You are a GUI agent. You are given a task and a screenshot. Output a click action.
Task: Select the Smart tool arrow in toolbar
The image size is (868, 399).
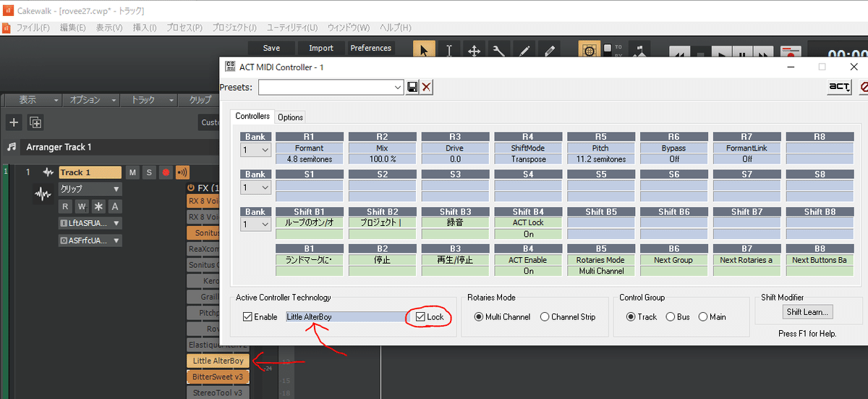coord(424,51)
